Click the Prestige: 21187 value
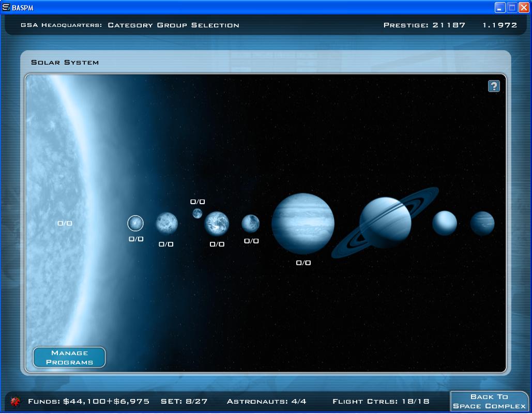 (424, 25)
